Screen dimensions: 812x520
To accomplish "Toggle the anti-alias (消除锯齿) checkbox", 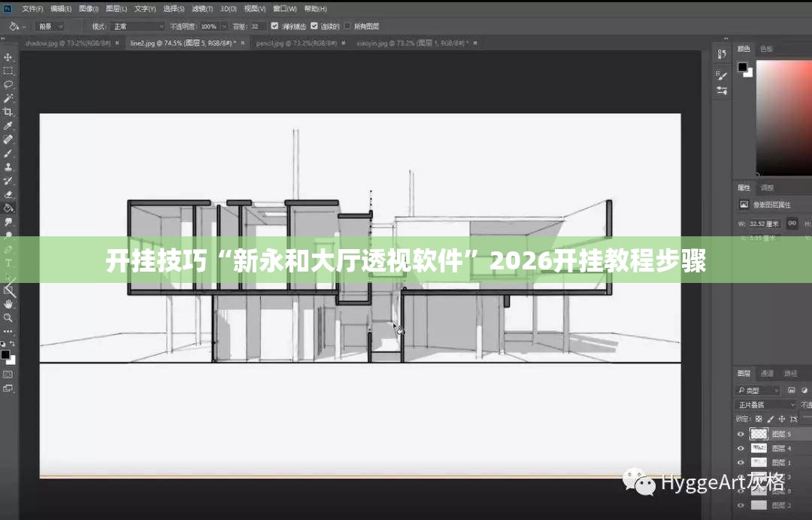I will (x=274, y=26).
